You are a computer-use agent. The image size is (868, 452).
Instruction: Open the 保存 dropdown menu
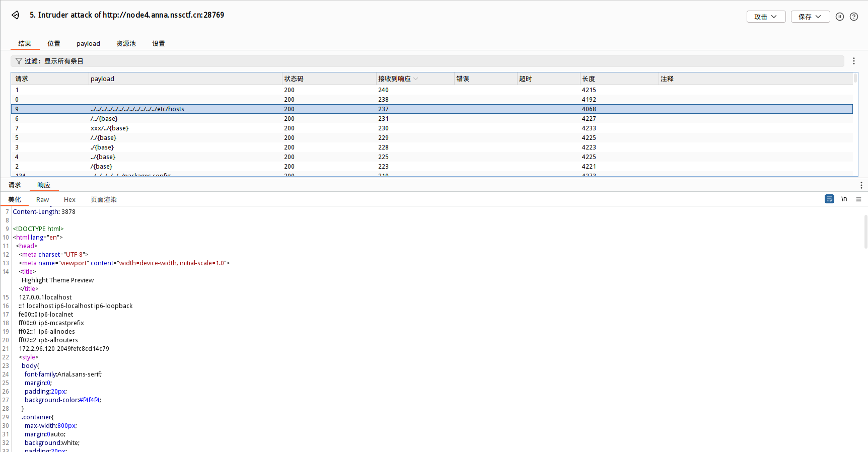tap(810, 17)
